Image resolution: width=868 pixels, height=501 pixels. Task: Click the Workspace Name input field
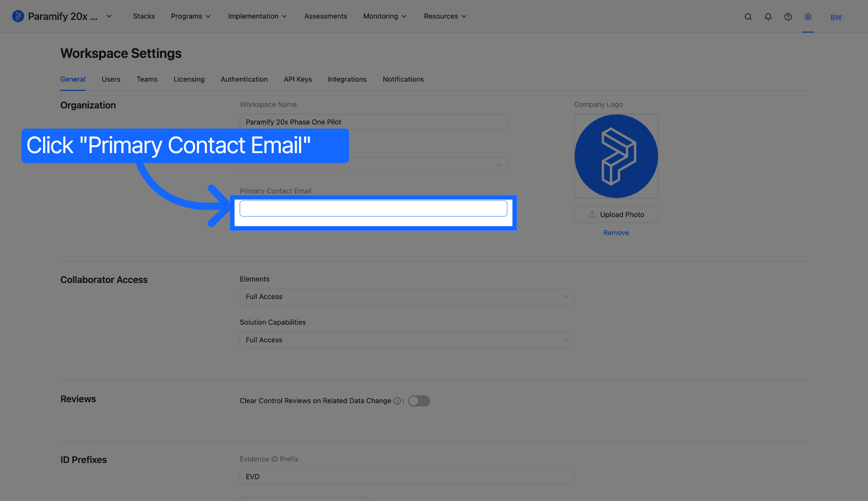pos(373,122)
